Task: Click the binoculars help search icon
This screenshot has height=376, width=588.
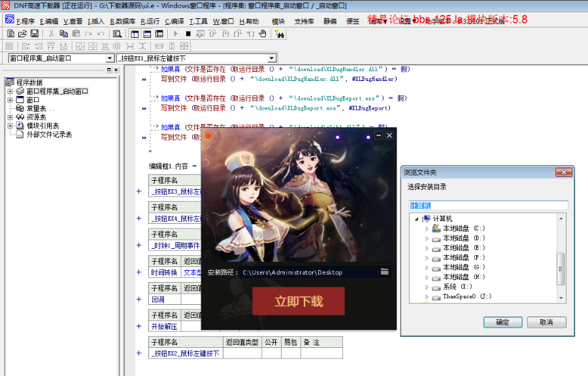Action: (280, 34)
